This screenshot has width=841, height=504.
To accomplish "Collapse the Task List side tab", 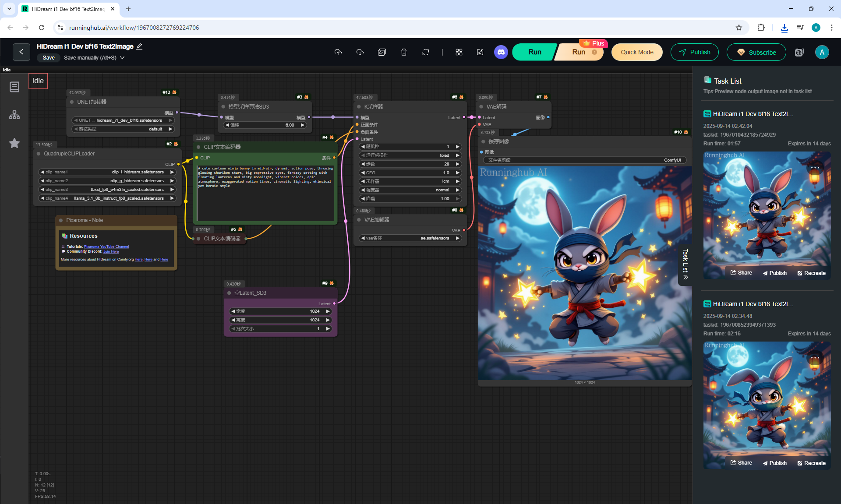I will 685,264.
